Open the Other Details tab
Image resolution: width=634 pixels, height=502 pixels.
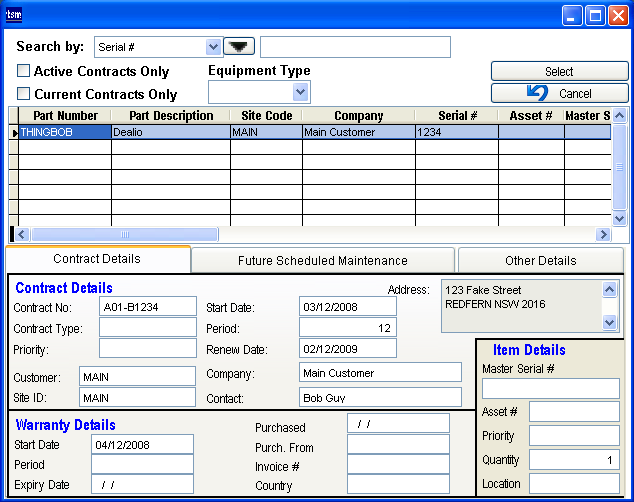coord(540,260)
